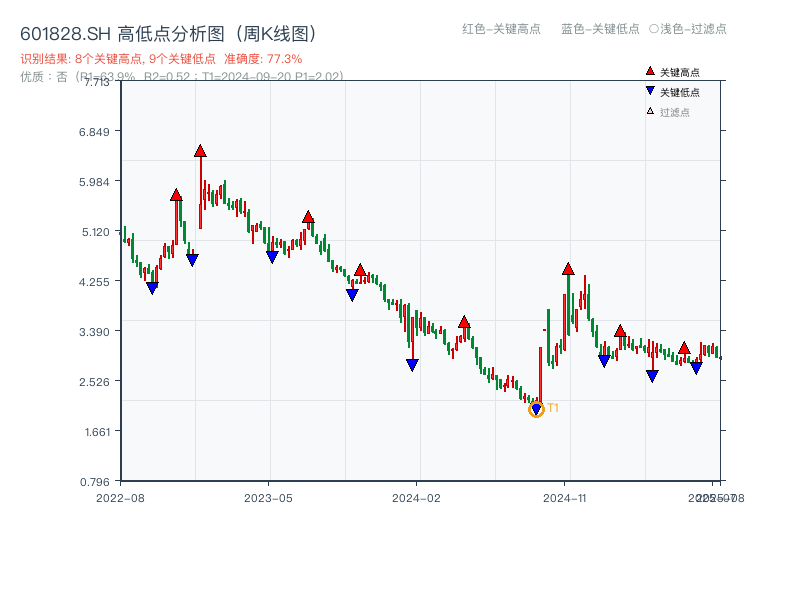Click the red high triangle at 3.39 in early 2025
The image size is (800, 600).
point(620,331)
